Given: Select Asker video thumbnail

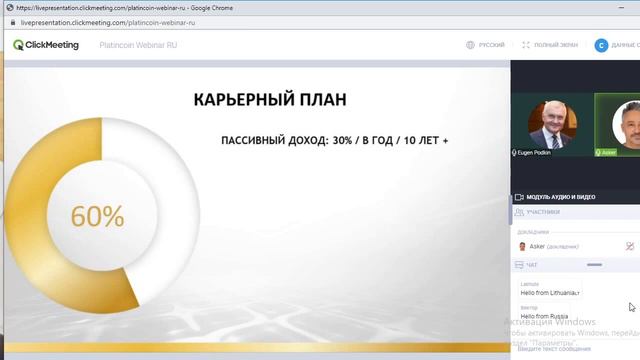Looking at the screenshot, I should [x=617, y=124].
